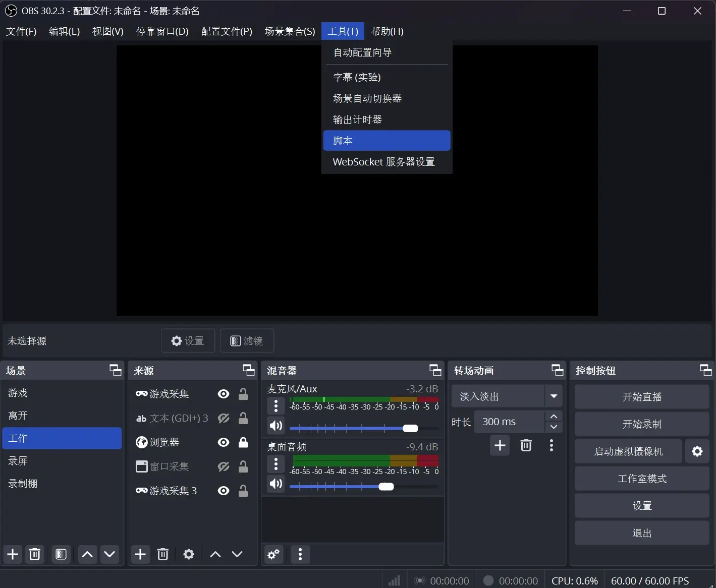Undock the 来源 panel
Viewport: 716px width, 588px height.
[249, 370]
